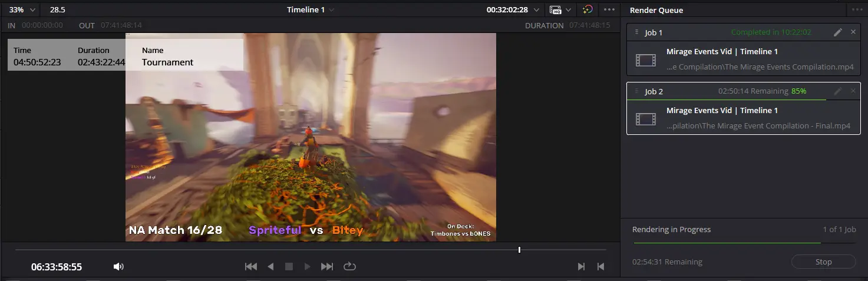This screenshot has width=868, height=281.
Task: Click the HQ proxy media icon
Action: (555, 9)
